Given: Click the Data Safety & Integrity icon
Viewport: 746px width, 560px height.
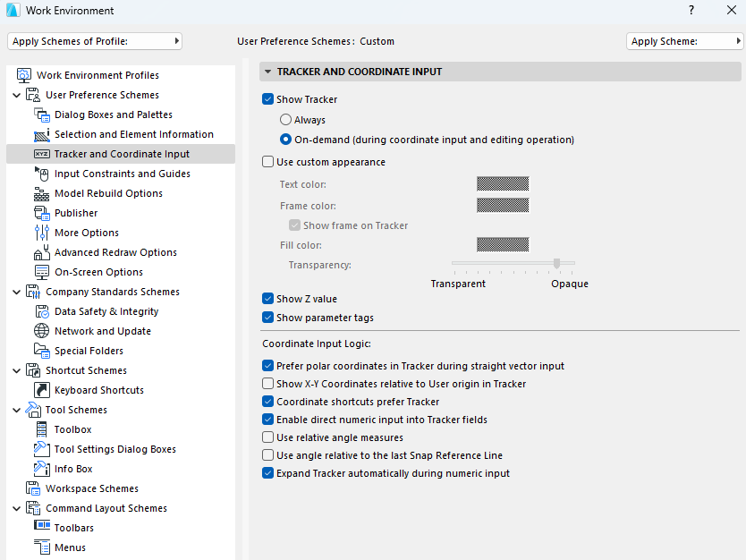Looking at the screenshot, I should tap(41, 311).
